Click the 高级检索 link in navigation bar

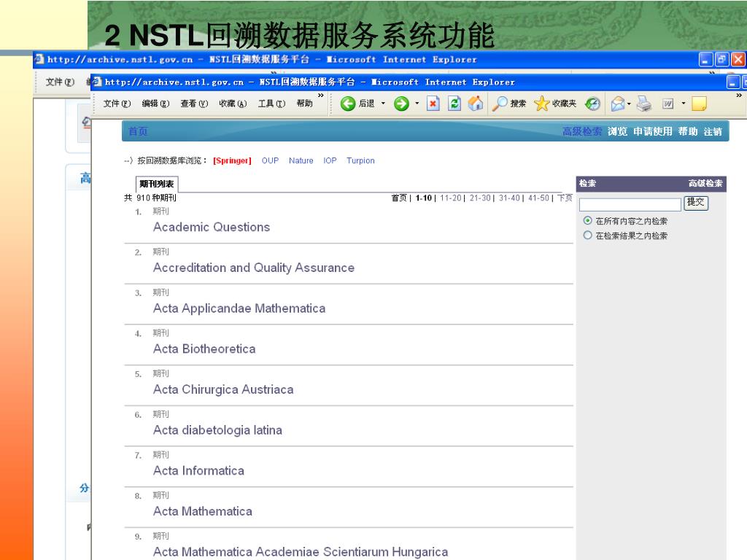click(581, 131)
